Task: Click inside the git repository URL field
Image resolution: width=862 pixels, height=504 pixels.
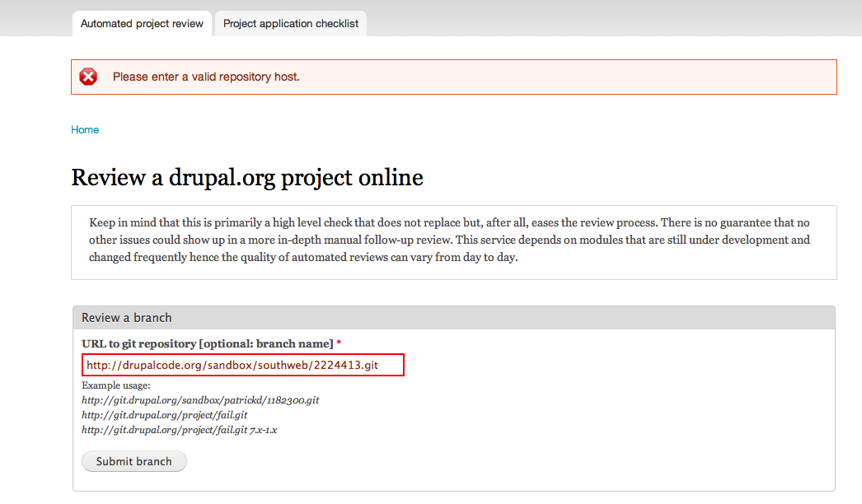Action: click(x=242, y=364)
